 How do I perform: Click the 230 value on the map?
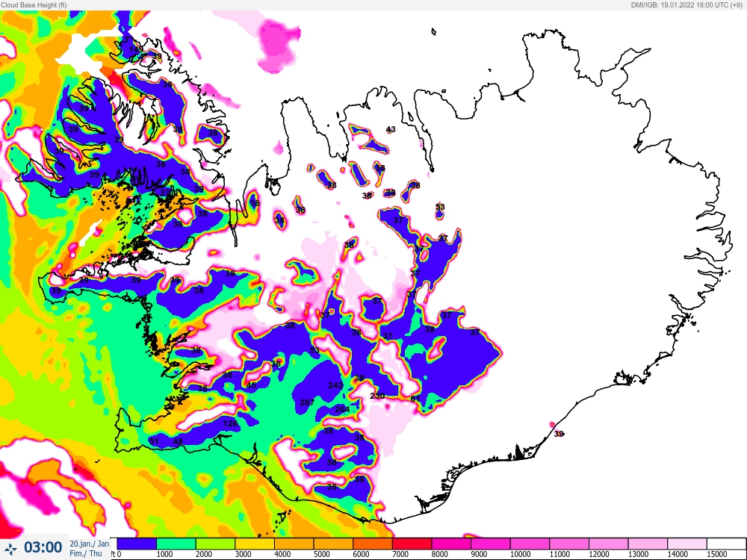pos(376,396)
